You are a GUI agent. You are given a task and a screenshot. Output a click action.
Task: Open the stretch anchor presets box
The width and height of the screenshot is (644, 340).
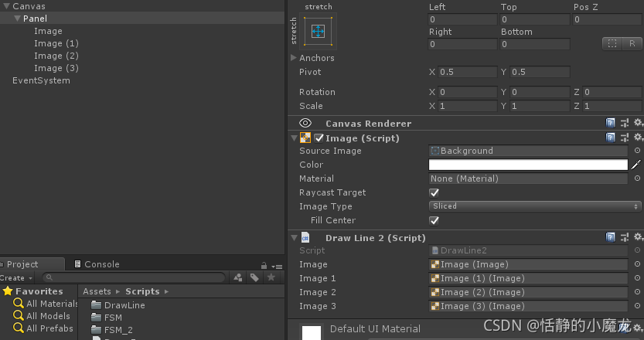[x=319, y=31]
